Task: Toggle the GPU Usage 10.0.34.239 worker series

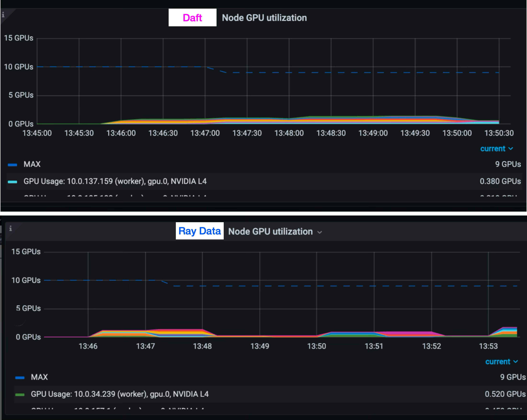Action: pyautogui.click(x=119, y=394)
